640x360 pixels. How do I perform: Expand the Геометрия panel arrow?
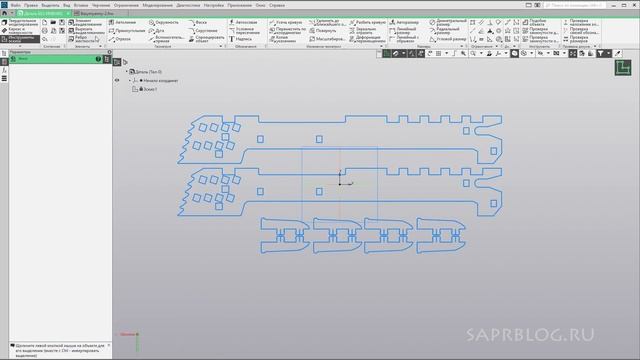click(221, 46)
